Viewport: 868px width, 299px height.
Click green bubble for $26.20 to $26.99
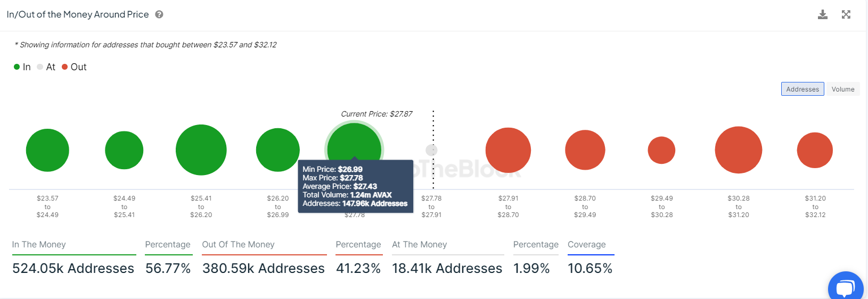pos(278,150)
